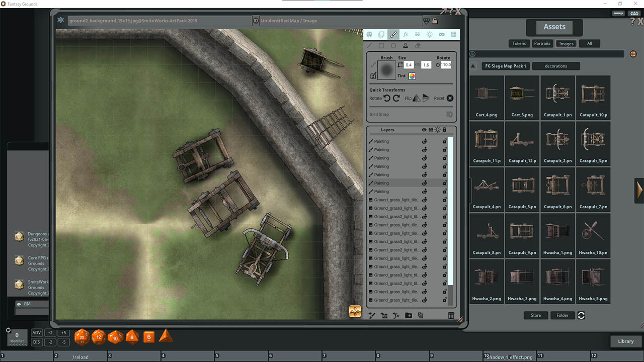This screenshot has width=644, height=362.
Task: Select the rectangle drawing tool
Action: tap(381, 46)
